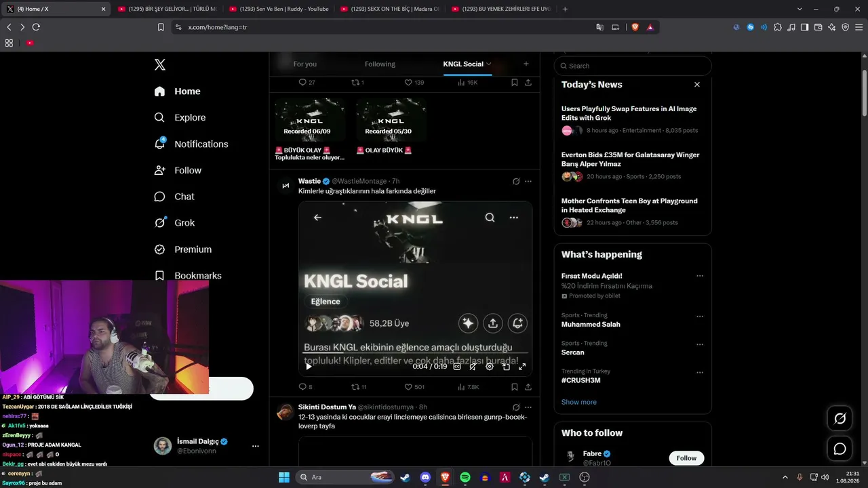Open Spotify from the taskbar
The image size is (868, 488).
(x=465, y=477)
